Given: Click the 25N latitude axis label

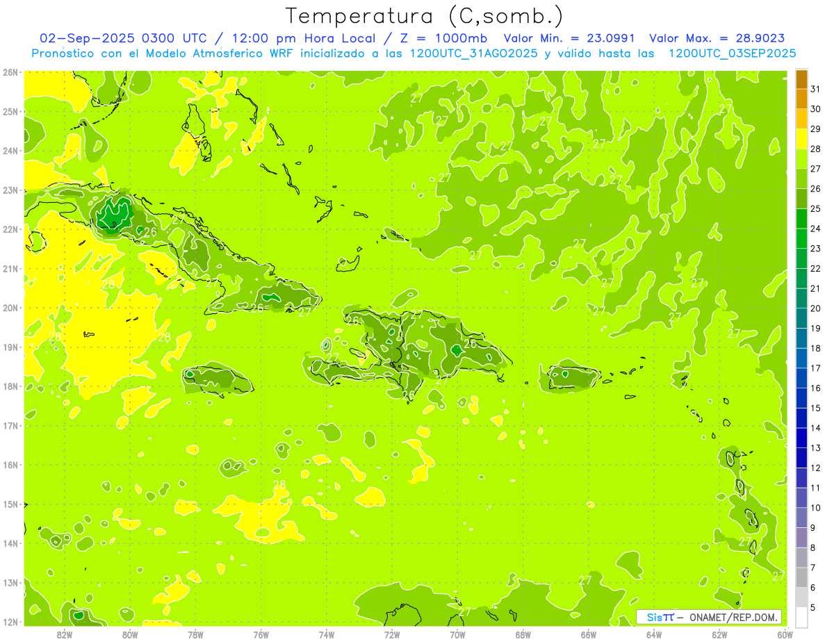Looking at the screenshot, I should 10,112.
